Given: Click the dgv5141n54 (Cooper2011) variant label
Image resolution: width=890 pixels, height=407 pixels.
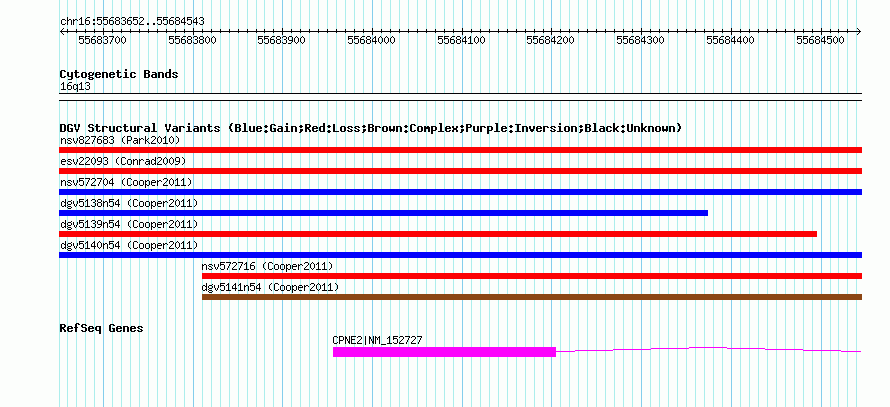Looking at the screenshot, I should pyautogui.click(x=270, y=287).
